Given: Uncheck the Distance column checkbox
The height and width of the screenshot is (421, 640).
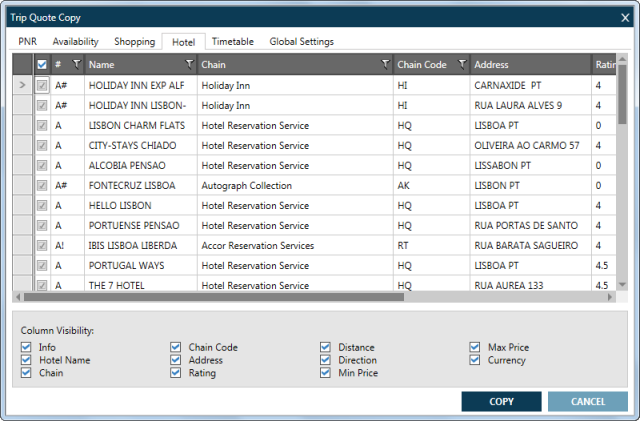Looking at the screenshot, I should (x=325, y=347).
